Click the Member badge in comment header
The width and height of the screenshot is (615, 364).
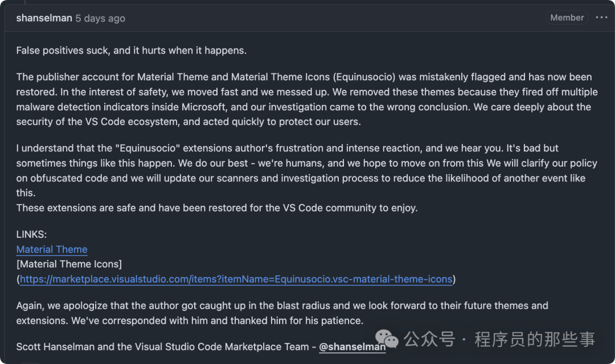pyautogui.click(x=567, y=18)
